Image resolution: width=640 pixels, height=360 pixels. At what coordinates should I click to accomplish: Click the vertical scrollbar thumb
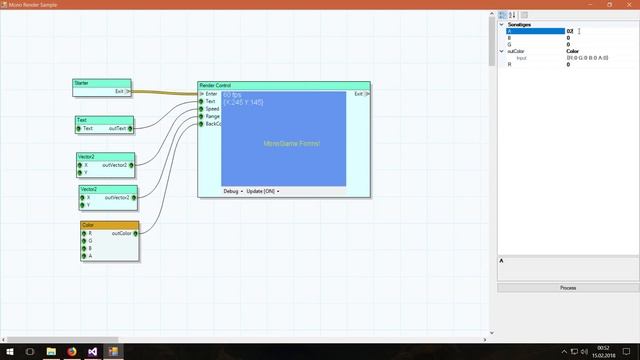pos(492,42)
